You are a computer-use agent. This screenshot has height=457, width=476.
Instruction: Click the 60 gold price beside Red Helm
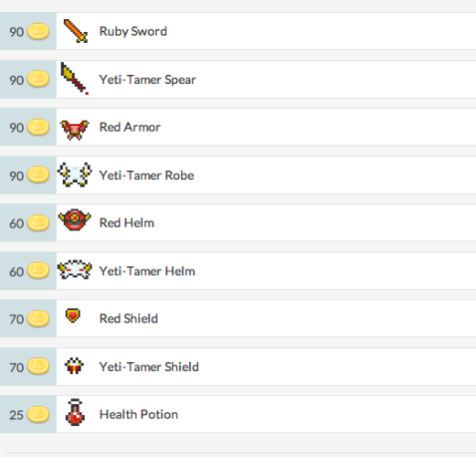[28, 223]
